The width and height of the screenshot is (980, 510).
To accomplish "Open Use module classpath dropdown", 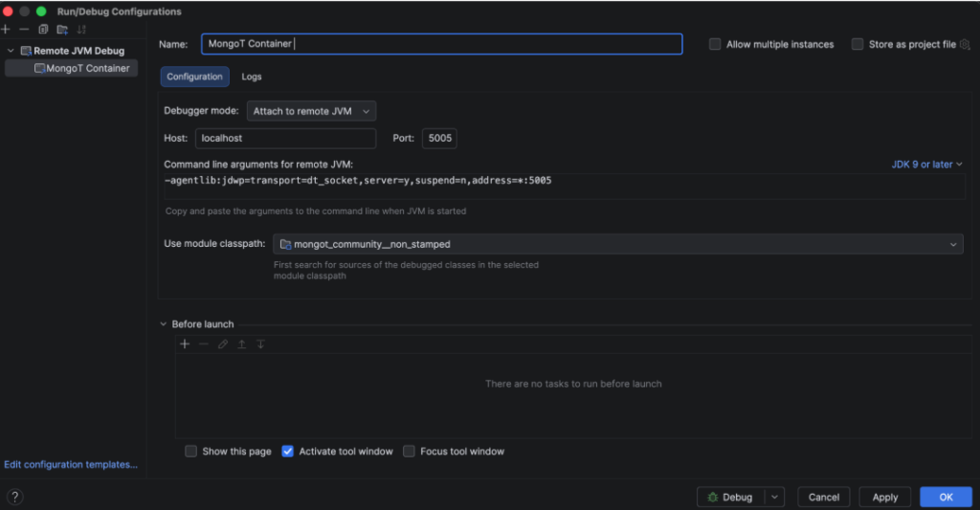I will pyautogui.click(x=618, y=244).
